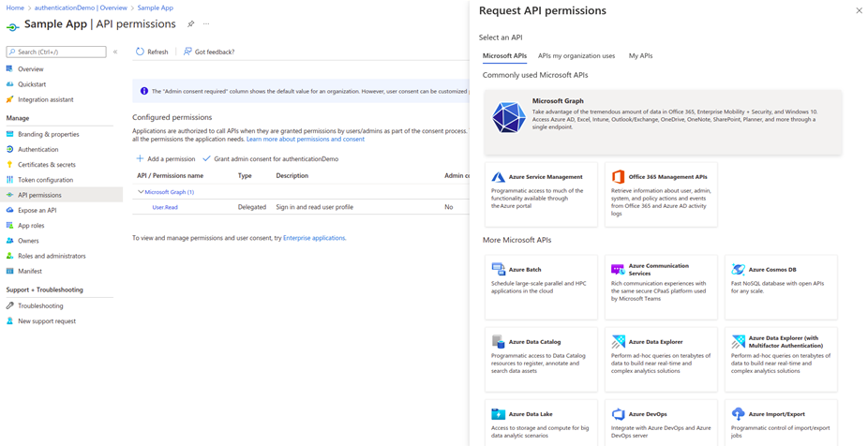Click the Azure Data Lake icon

(x=499, y=414)
